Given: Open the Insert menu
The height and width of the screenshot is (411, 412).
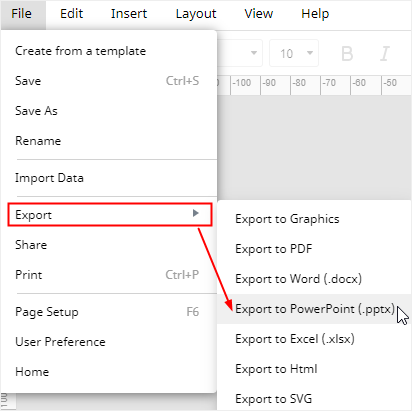Looking at the screenshot, I should (x=129, y=14).
